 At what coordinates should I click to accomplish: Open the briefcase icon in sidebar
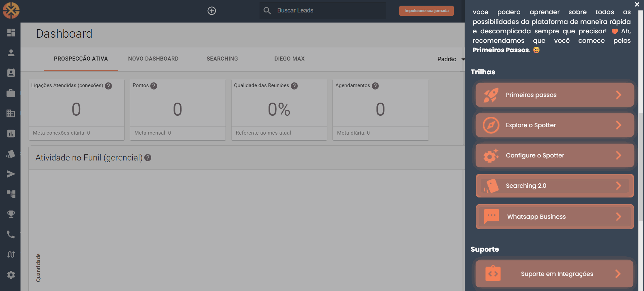point(11,93)
